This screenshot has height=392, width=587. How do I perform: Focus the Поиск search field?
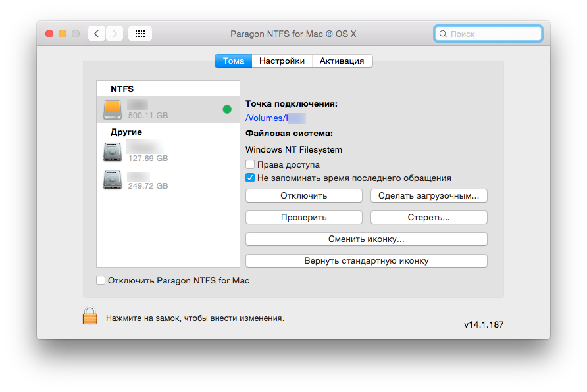point(494,34)
